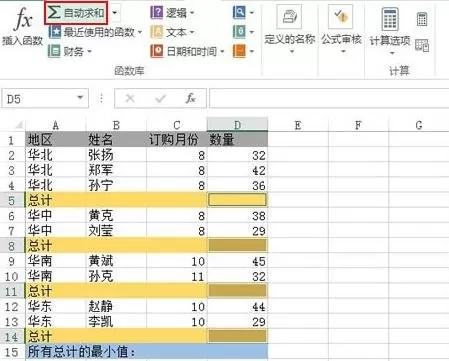Click 华东 cell in row 13
Image resolution: width=449 pixels, height=361 pixels.
pos(56,321)
